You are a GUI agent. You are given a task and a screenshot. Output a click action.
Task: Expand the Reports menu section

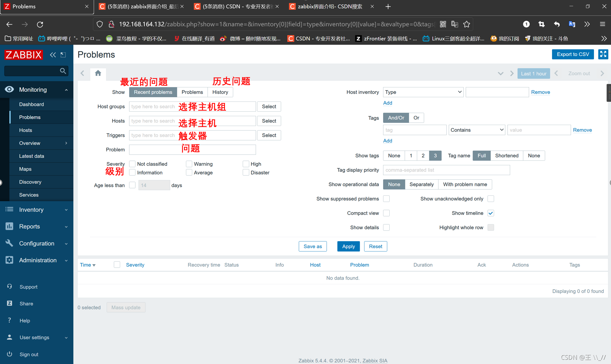click(66, 227)
